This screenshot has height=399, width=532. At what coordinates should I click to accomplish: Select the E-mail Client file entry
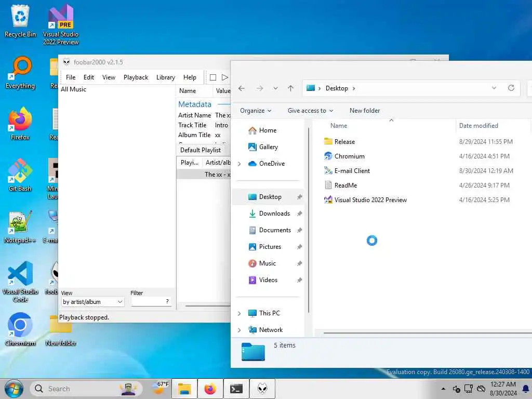(x=352, y=171)
